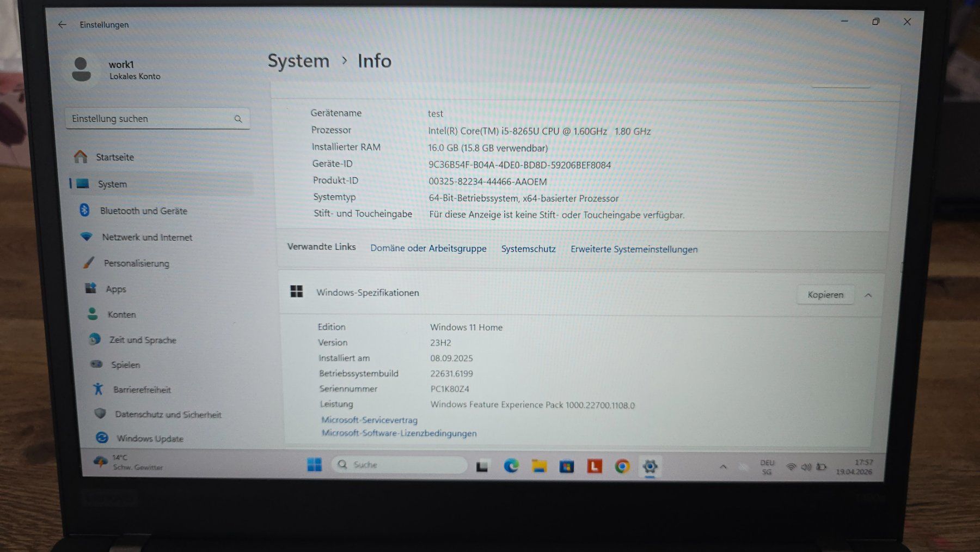
Task: Open Microsoft-Software-Lizenzbedingungen link
Action: pos(399,433)
